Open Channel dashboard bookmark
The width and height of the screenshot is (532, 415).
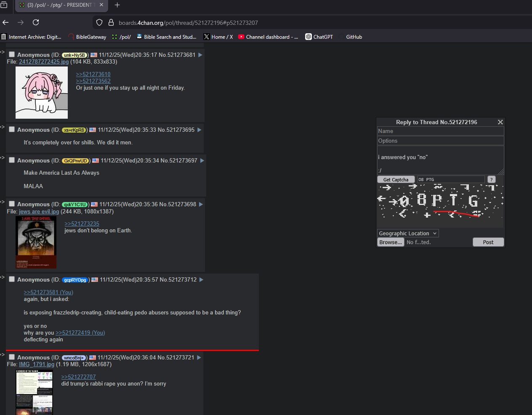click(x=268, y=37)
